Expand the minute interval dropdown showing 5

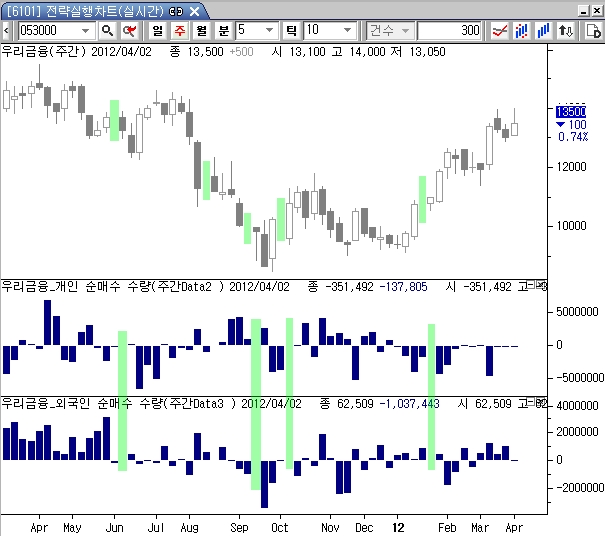271,31
